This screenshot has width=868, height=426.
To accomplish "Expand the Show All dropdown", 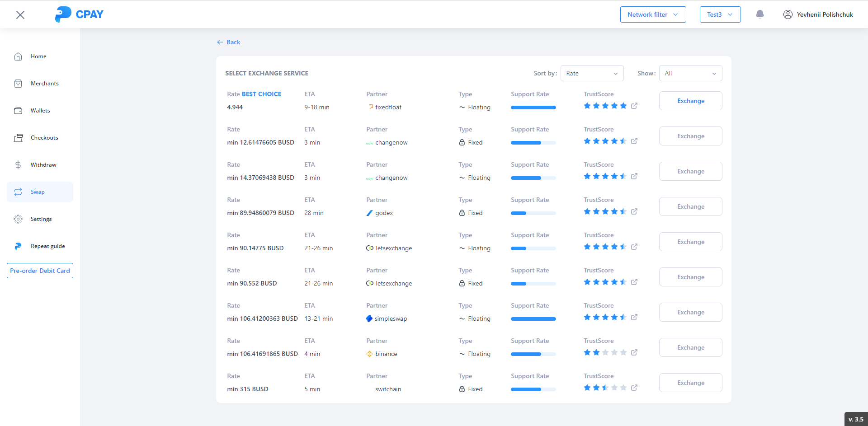I will [690, 73].
